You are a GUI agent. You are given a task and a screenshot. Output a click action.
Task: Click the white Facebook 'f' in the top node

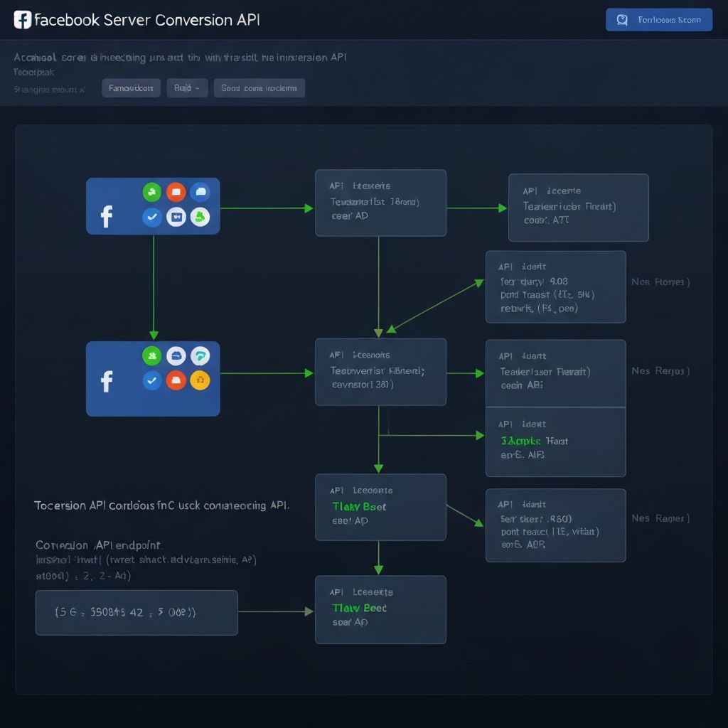pyautogui.click(x=107, y=216)
